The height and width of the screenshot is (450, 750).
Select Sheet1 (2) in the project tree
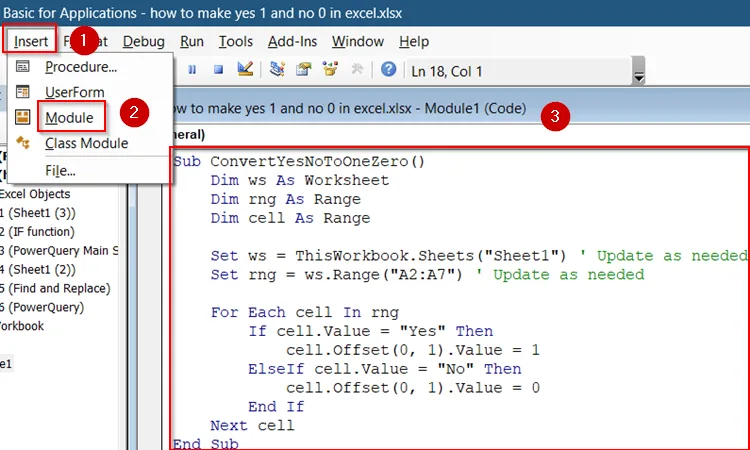pyautogui.click(x=37, y=269)
